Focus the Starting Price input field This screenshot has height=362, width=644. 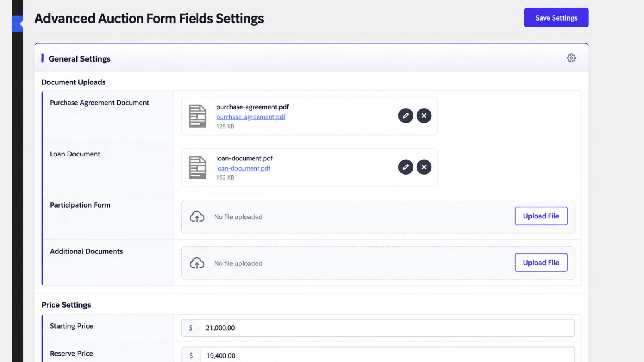pos(387,328)
